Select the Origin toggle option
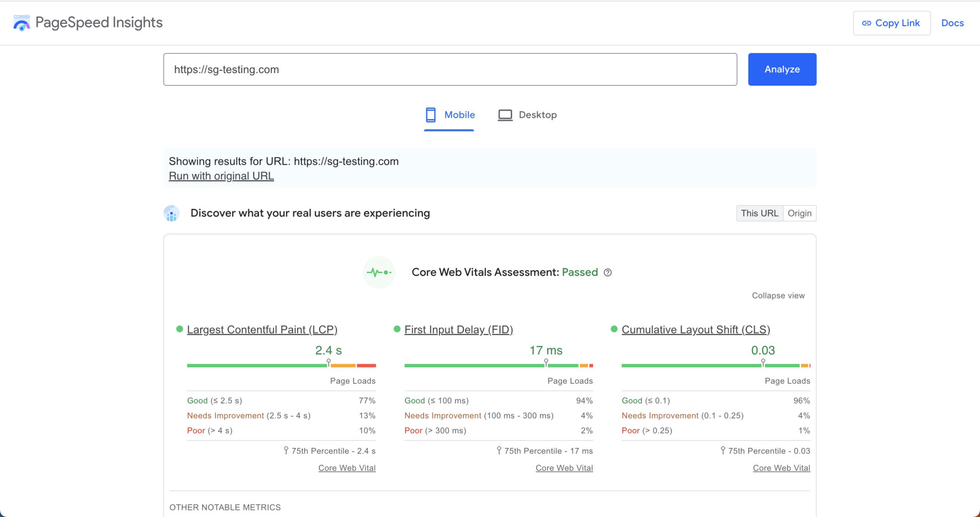This screenshot has width=980, height=517. [x=800, y=213]
